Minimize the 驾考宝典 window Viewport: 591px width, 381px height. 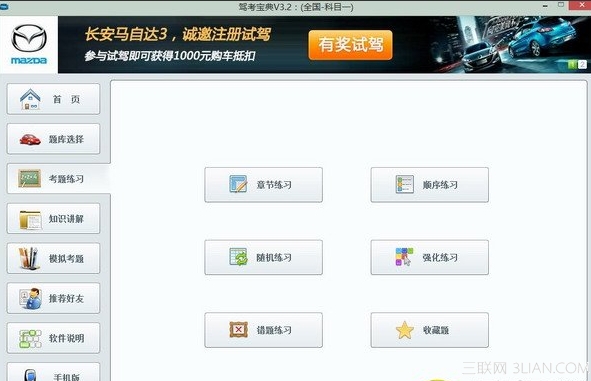(545, 6)
